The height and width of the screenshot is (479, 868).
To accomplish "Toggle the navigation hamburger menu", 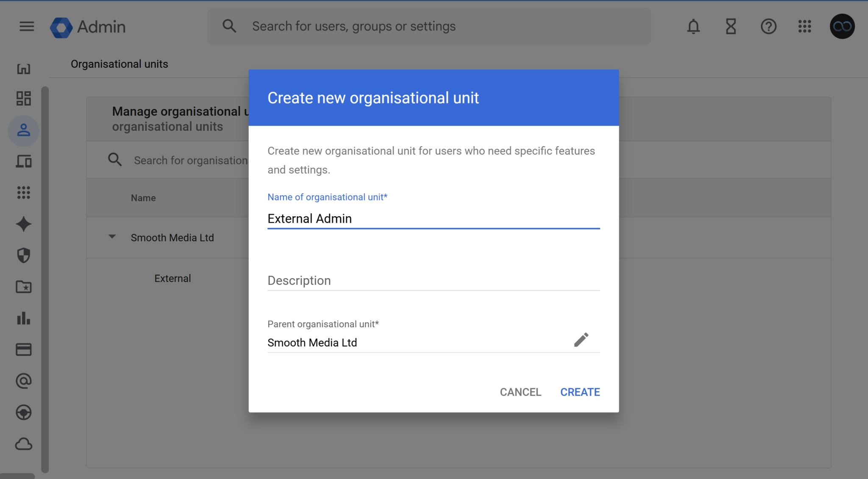I will click(26, 26).
